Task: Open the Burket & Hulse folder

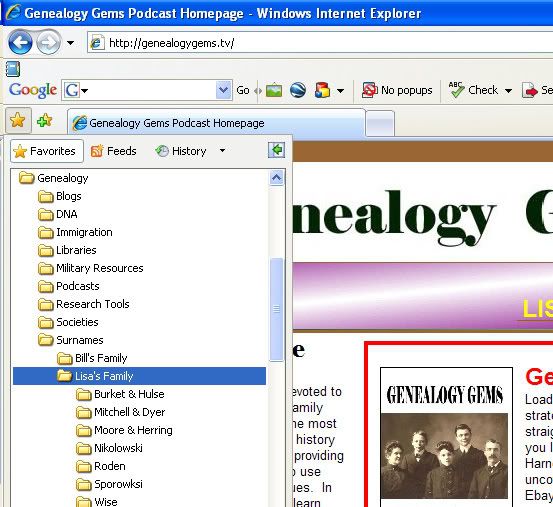Action: [120, 394]
